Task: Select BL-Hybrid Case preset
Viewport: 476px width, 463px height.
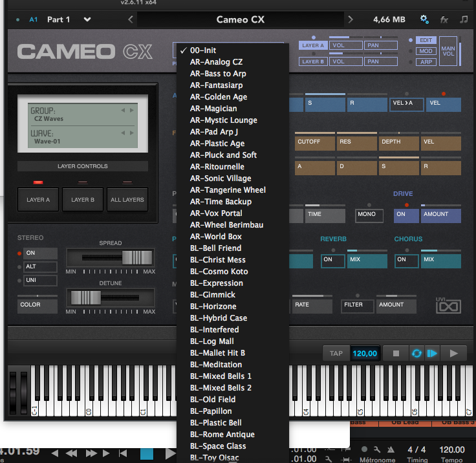Action: [x=233, y=318]
